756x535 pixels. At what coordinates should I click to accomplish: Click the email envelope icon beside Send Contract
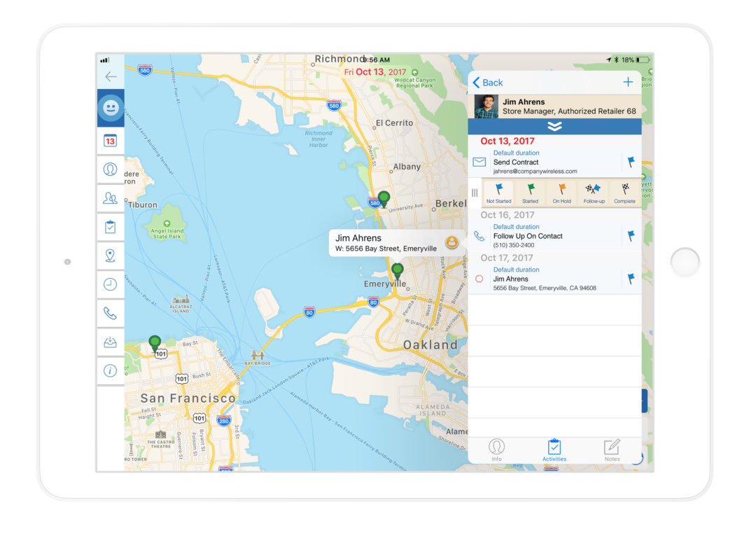click(479, 162)
